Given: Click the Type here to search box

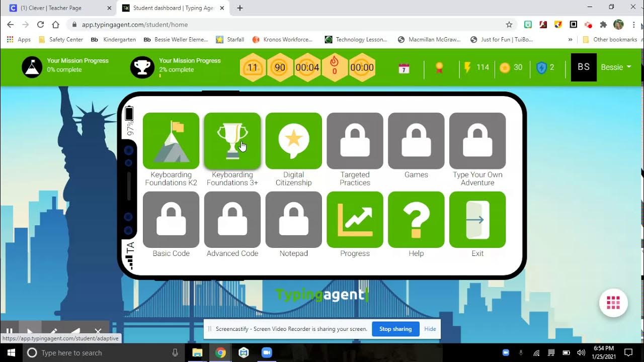Looking at the screenshot, I should [x=103, y=352].
